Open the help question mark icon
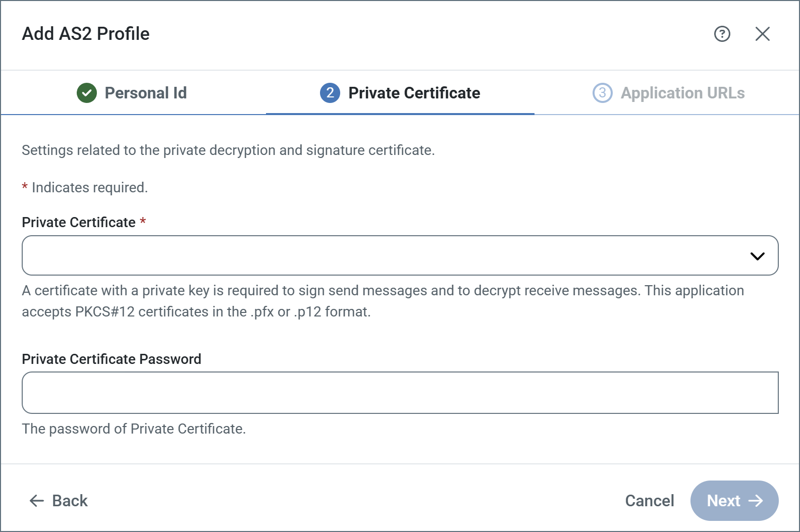This screenshot has height=532, width=800. point(722,34)
